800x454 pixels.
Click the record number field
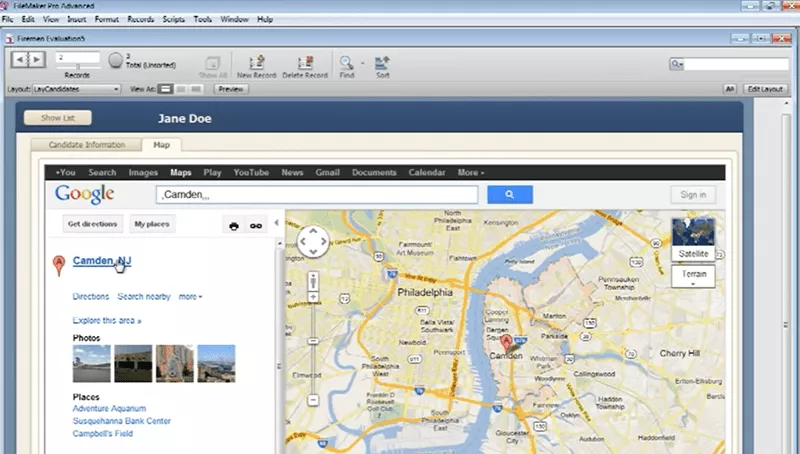coord(78,57)
